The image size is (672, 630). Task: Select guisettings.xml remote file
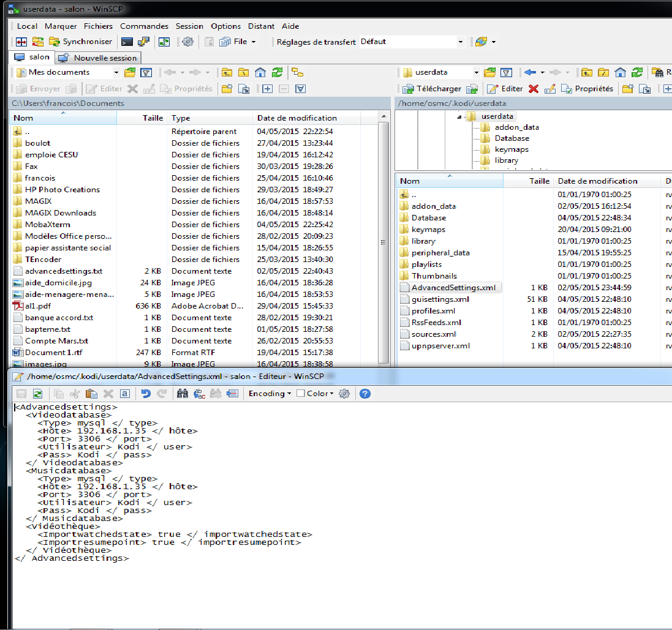coord(440,299)
